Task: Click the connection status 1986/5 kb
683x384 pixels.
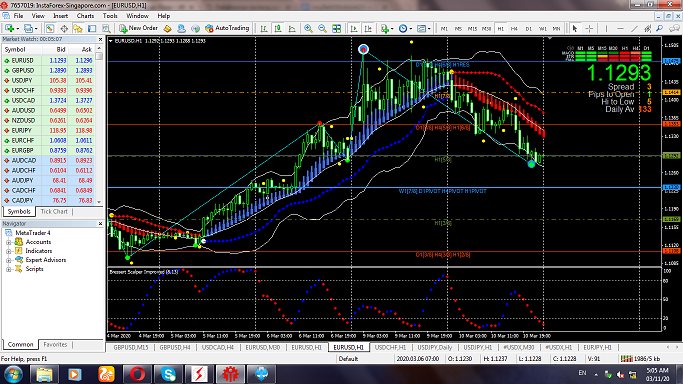Action: point(641,359)
